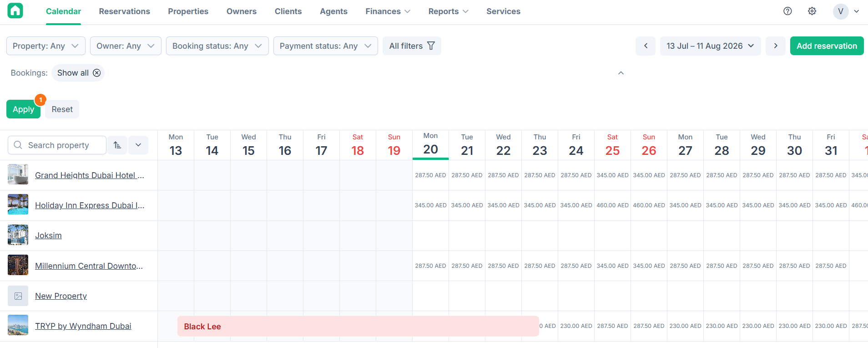Go to the Owners tab
Image resolution: width=868 pixels, height=348 pixels.
click(242, 11)
